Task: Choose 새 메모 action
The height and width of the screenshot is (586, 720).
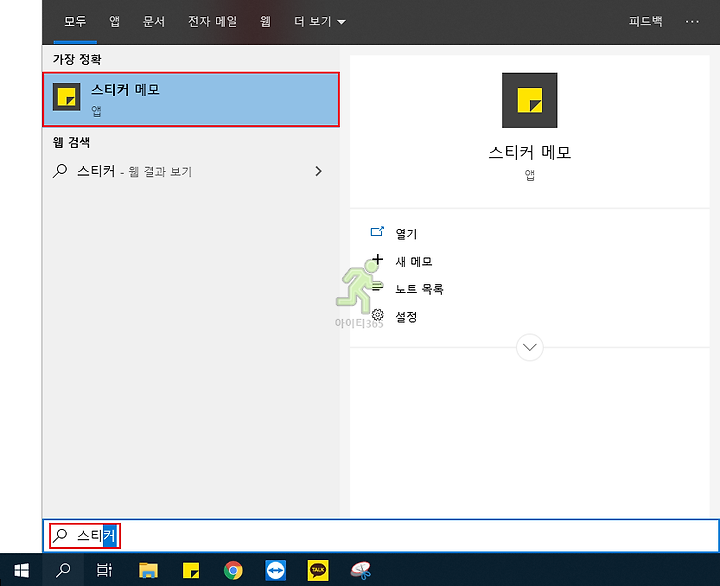Action: (x=414, y=262)
